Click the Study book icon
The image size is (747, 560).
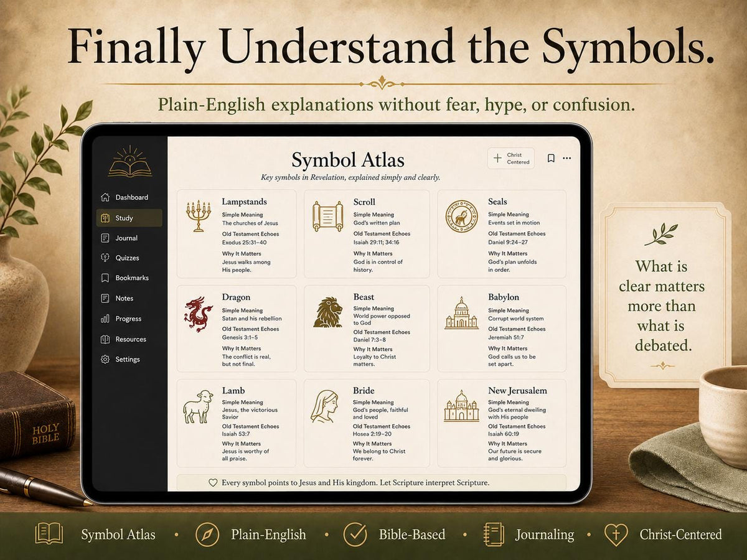pos(105,218)
